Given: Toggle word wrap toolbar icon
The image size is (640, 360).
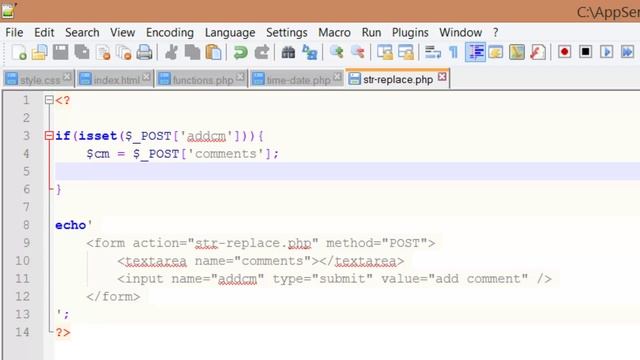Looking at the screenshot, I should point(433,53).
